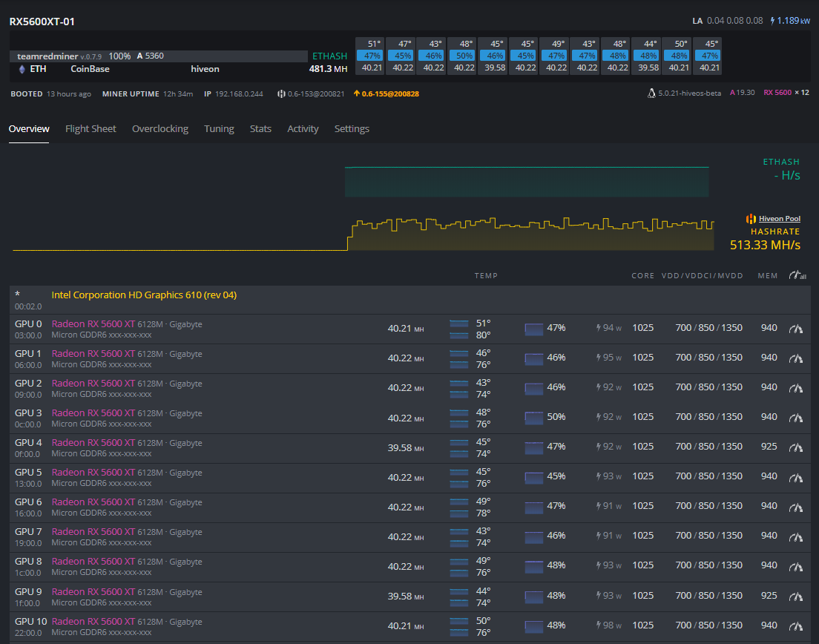
Task: Click the lightning power consumption icon
Action: (772, 21)
